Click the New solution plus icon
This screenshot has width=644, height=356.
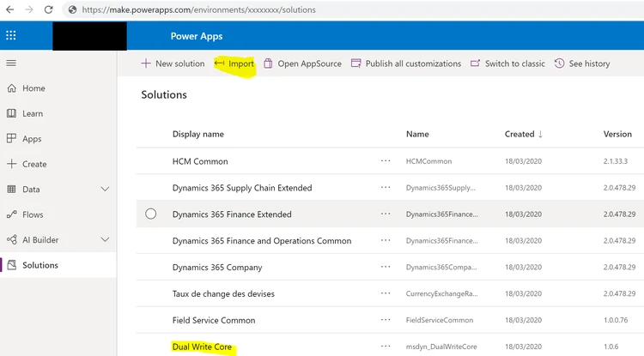[145, 63]
